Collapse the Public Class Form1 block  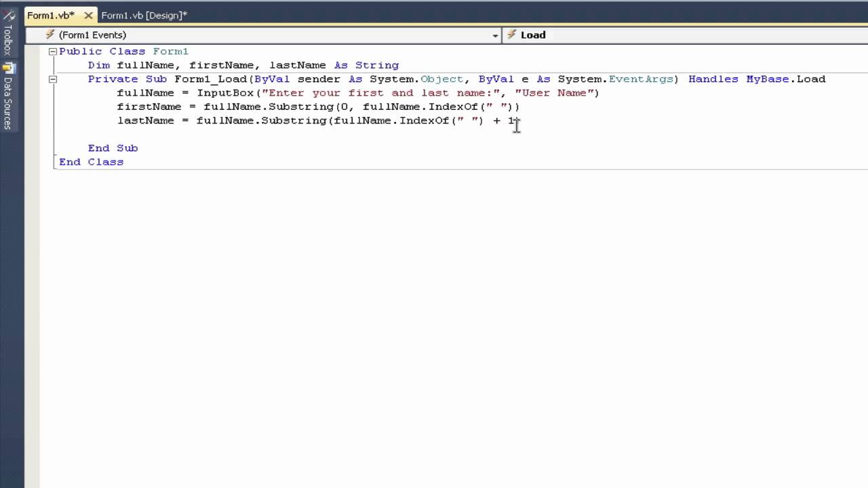(53, 52)
